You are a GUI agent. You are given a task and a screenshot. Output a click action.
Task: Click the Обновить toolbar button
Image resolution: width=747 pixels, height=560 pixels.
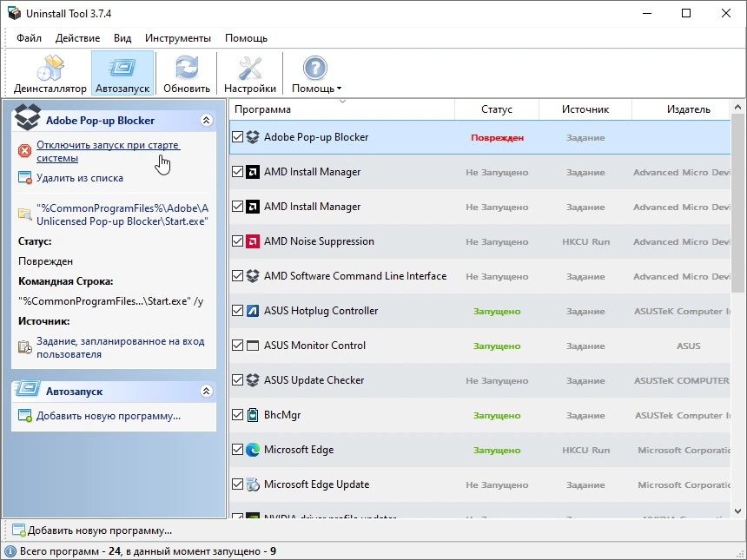(187, 74)
